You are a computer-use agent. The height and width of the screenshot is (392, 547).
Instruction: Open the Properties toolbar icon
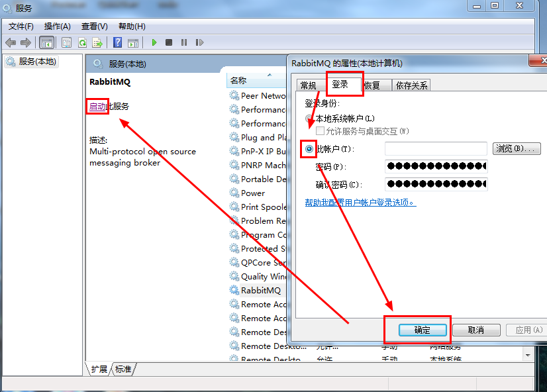(66, 42)
